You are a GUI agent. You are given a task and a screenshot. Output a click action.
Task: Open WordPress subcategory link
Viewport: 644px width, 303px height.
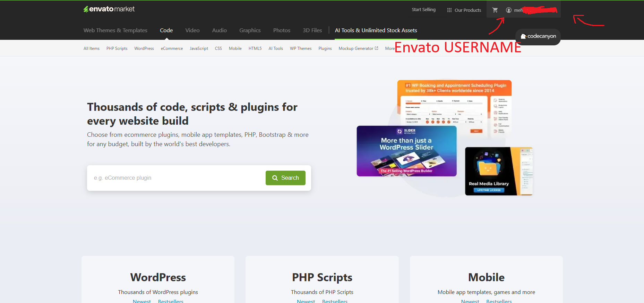pos(144,48)
